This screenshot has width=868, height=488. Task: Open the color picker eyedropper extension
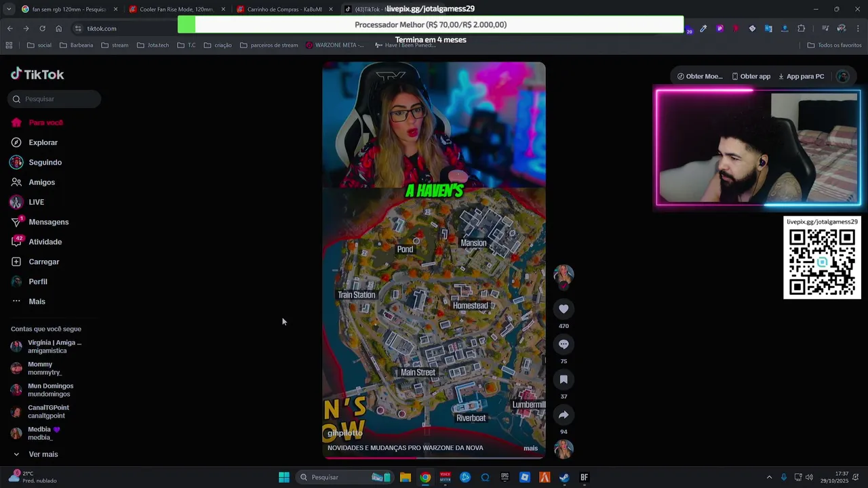point(703,28)
